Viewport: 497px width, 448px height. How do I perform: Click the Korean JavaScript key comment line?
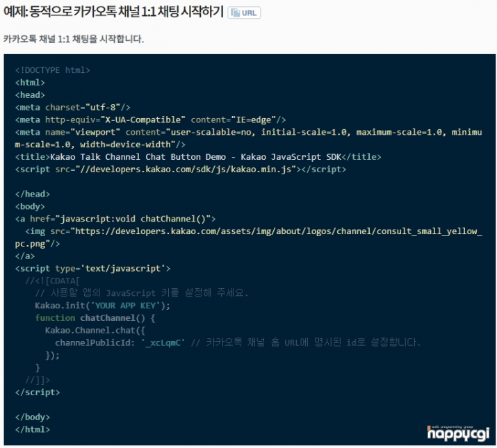tap(142, 292)
